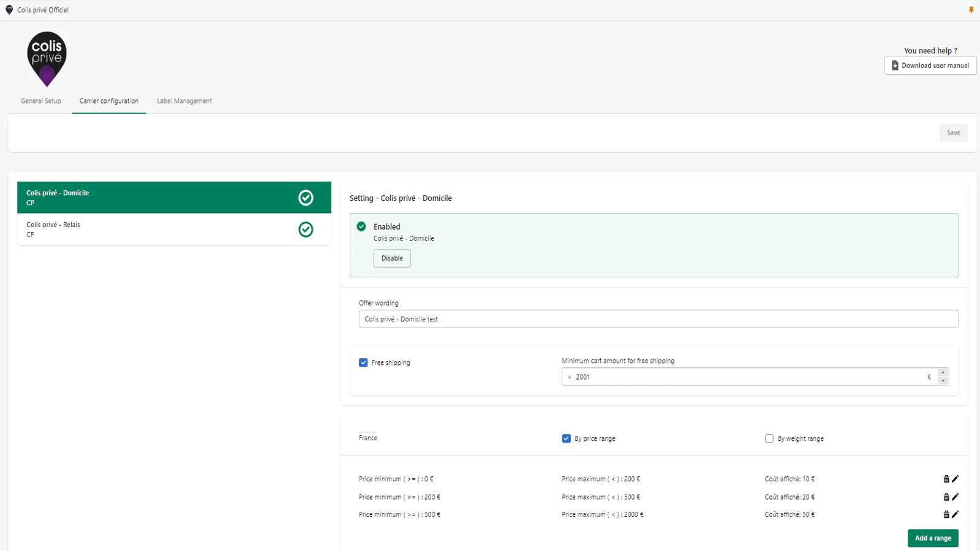980x551 pixels.
Task: Click the Add a range button
Action: click(932, 538)
